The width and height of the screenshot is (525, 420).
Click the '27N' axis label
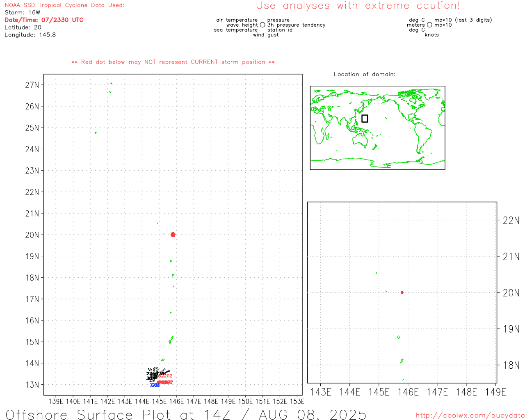click(32, 85)
